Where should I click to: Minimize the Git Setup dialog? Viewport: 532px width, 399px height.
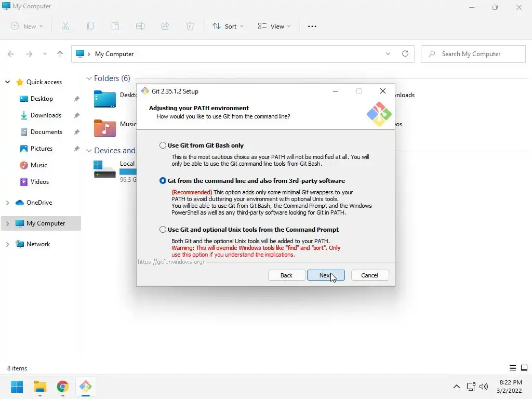(336, 91)
